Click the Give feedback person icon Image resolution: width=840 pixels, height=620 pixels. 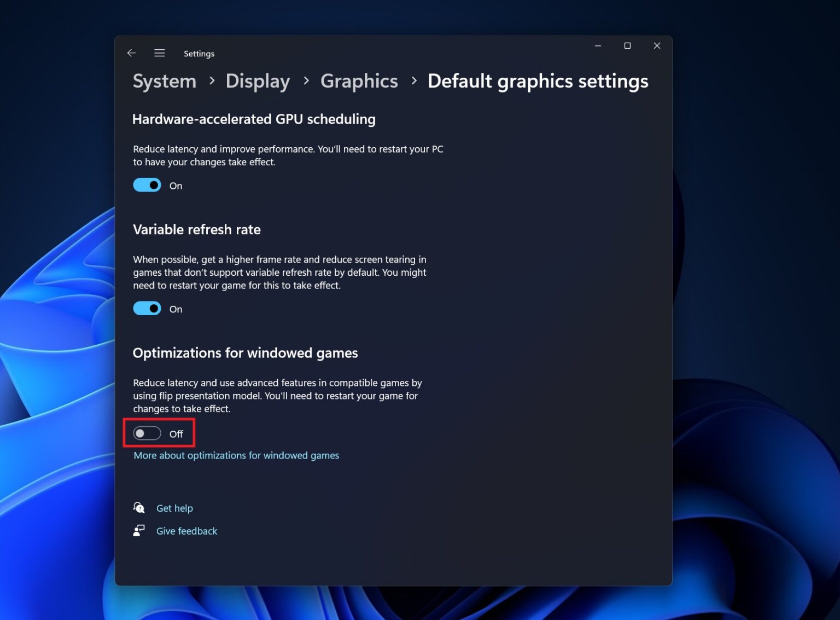tap(139, 530)
